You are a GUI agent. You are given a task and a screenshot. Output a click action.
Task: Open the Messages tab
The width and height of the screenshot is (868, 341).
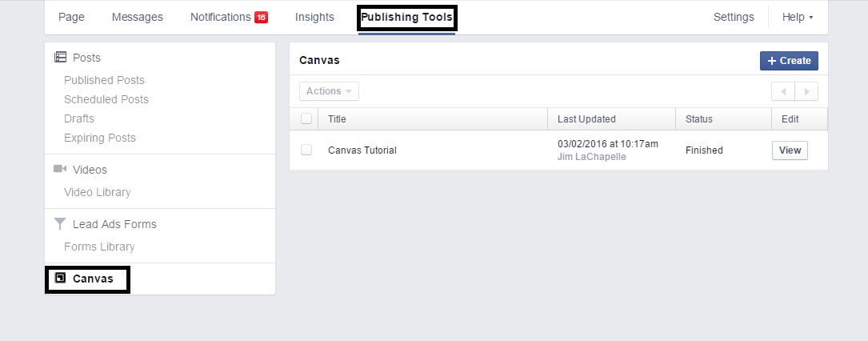pos(138,17)
